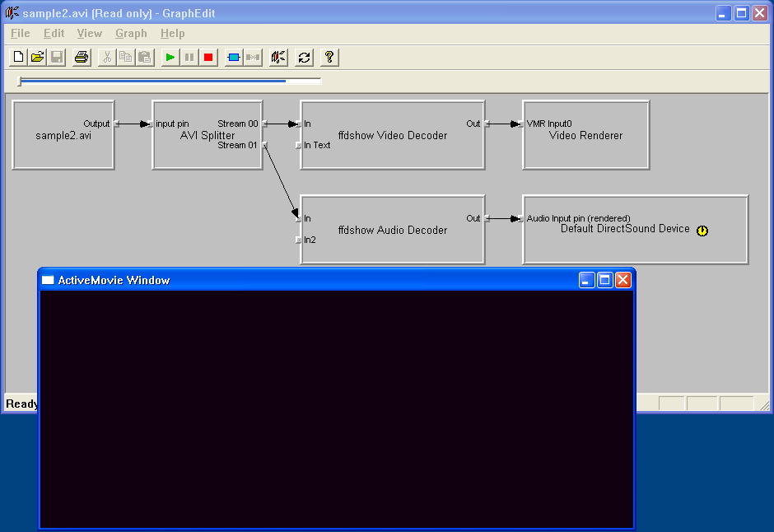The image size is (774, 532).
Task: Click the Stream 00 output pin
Action: tap(264, 124)
